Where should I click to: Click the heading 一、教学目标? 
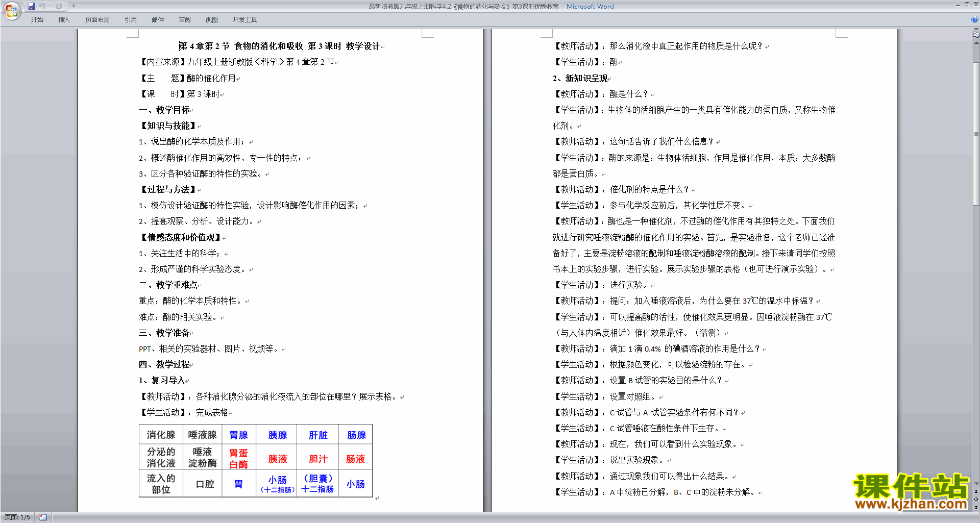pos(164,110)
